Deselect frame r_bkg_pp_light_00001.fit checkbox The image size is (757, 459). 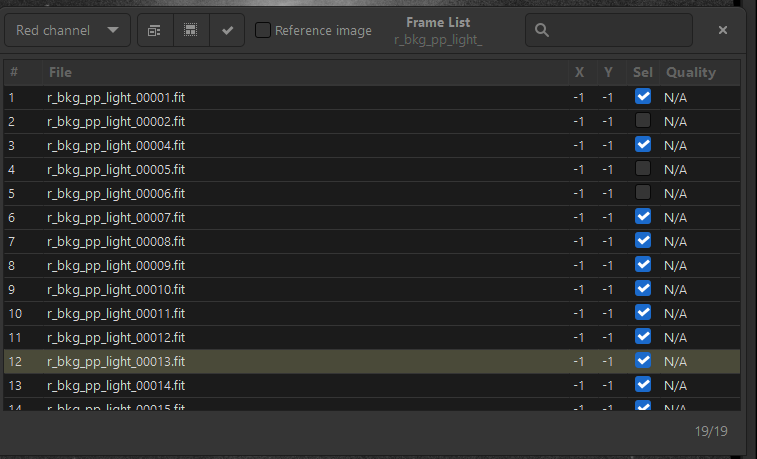pyautogui.click(x=643, y=97)
